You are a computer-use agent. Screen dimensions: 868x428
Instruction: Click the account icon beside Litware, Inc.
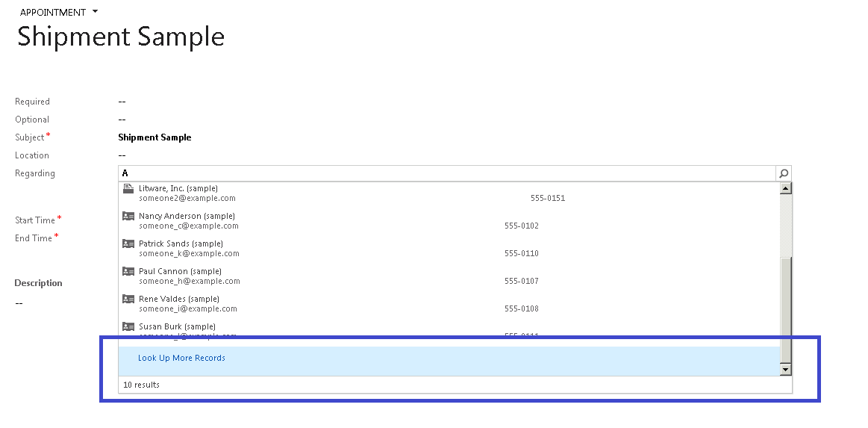pos(128,188)
